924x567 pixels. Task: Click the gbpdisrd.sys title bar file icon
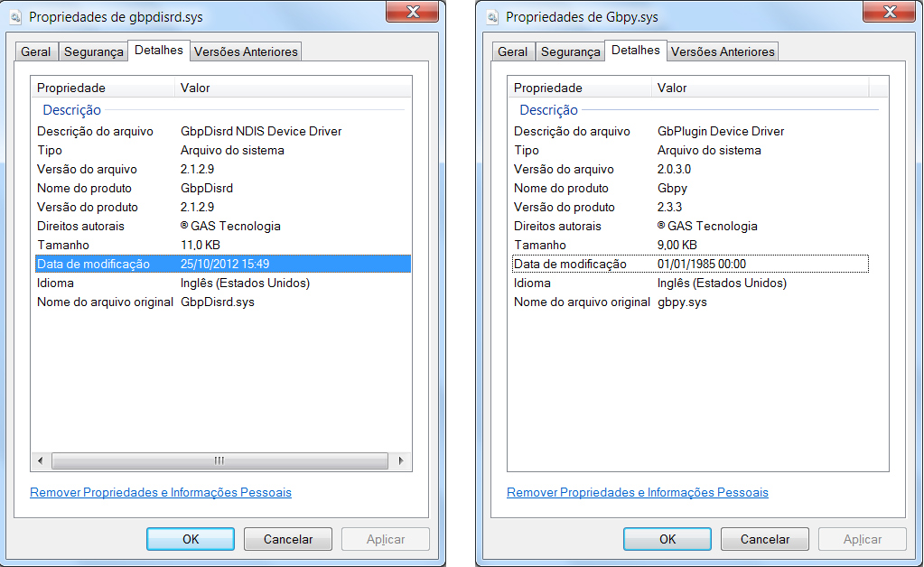pos(14,17)
